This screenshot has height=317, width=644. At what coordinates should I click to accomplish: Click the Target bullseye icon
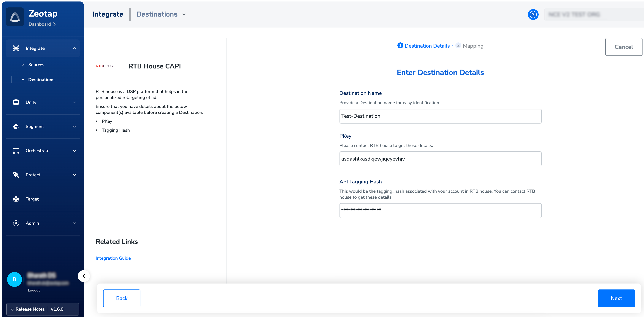coord(16,199)
